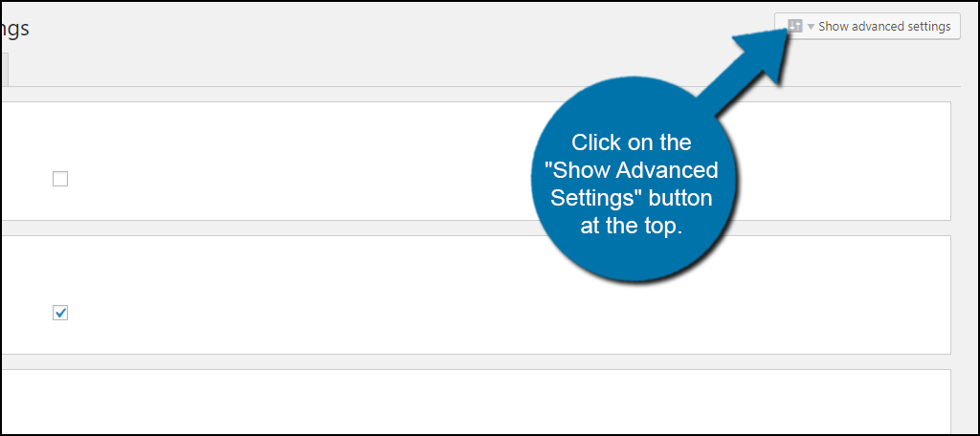
Task: Select the partially visible tab below the heading
Action: (4, 70)
